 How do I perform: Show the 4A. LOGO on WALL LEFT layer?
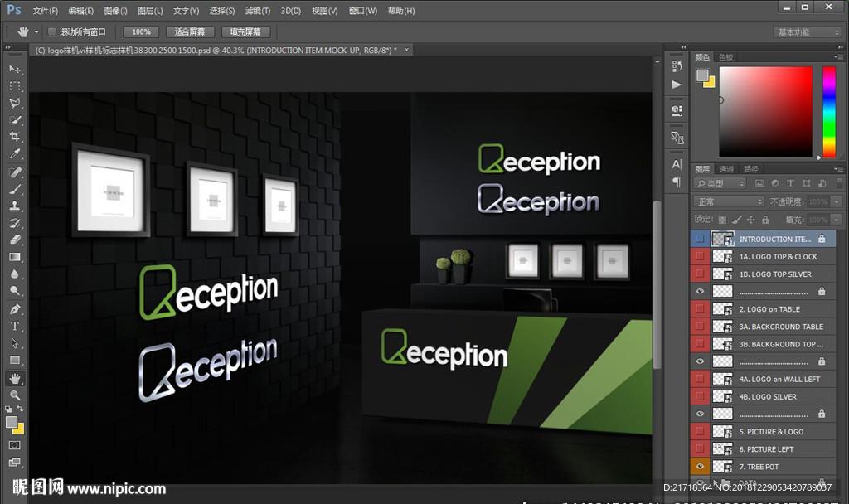pyautogui.click(x=700, y=379)
